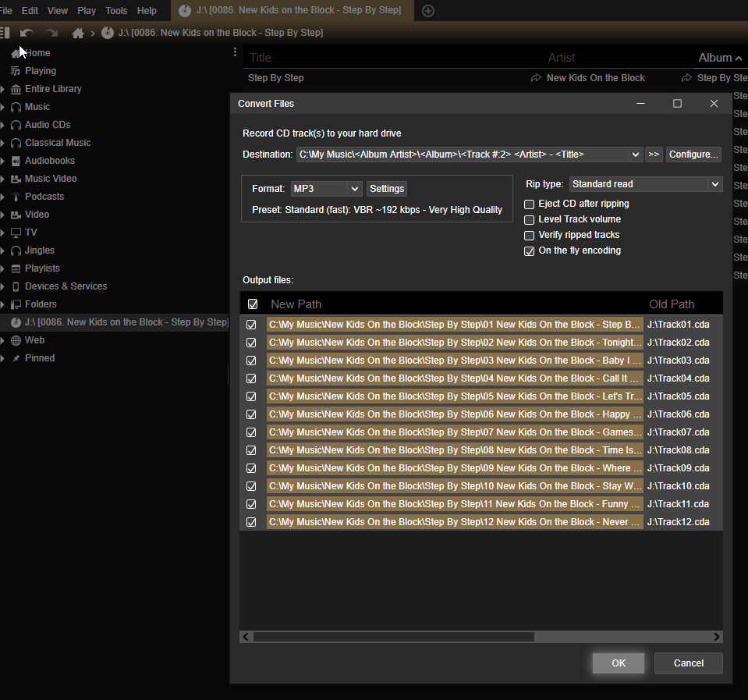Click the Audiobooks icon in the sidebar
Viewport: 748px width, 700px height.
[16, 161]
